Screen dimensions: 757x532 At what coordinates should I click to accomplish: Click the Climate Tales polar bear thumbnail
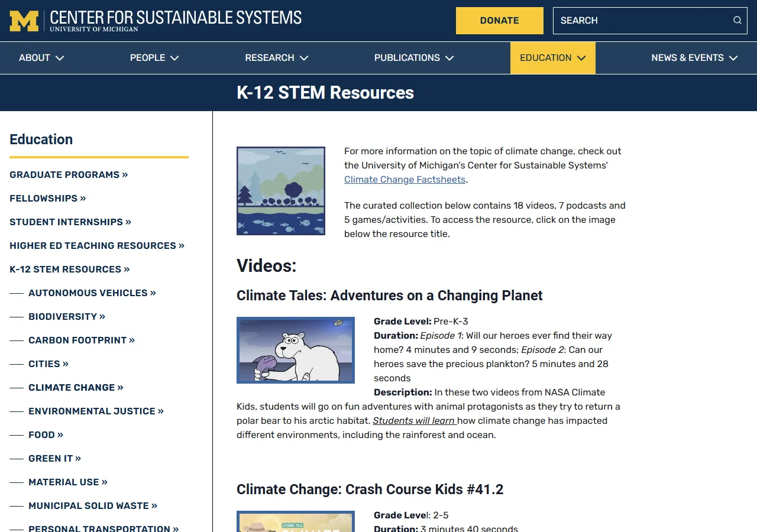[x=295, y=350]
